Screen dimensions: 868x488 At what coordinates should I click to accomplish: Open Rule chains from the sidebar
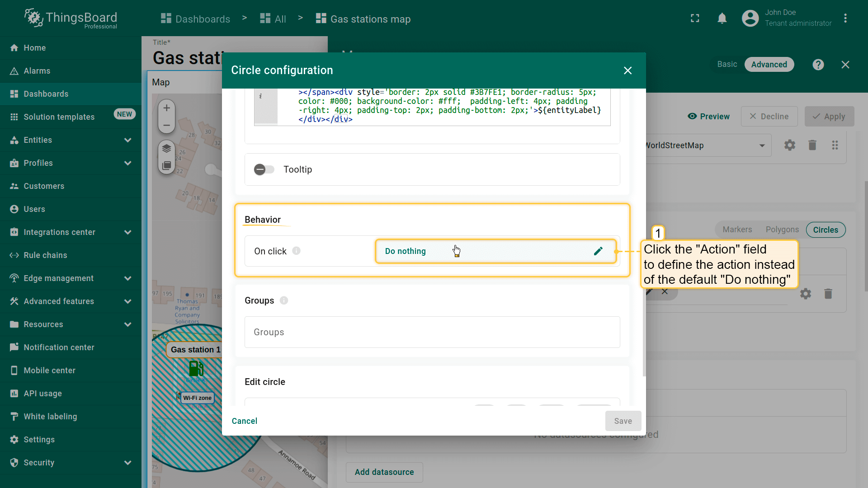45,255
